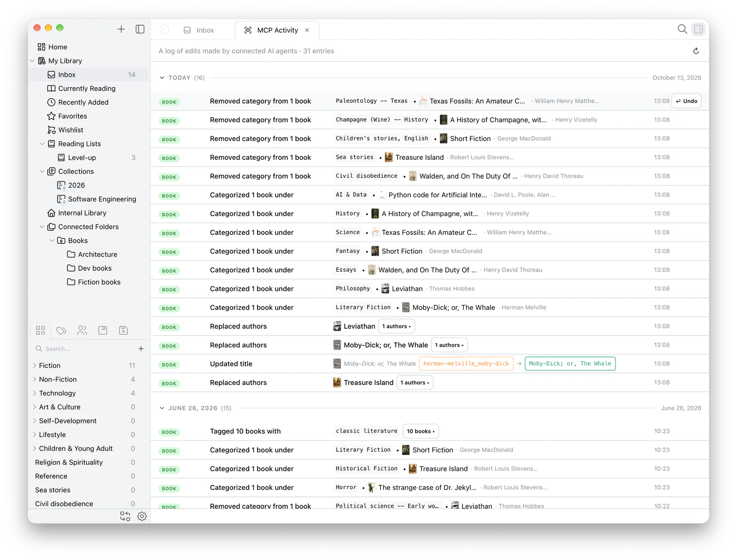The height and width of the screenshot is (560, 737).
Task: Open Home in the sidebar
Action: point(53,47)
